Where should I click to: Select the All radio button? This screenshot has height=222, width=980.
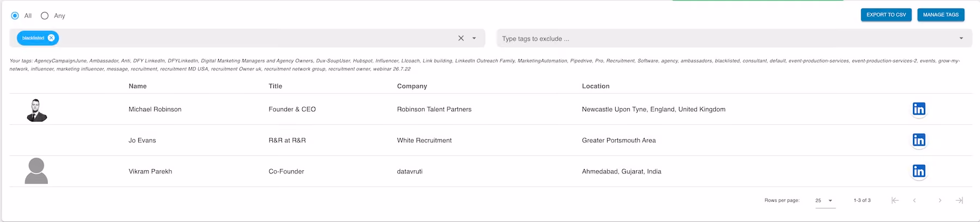point(15,16)
